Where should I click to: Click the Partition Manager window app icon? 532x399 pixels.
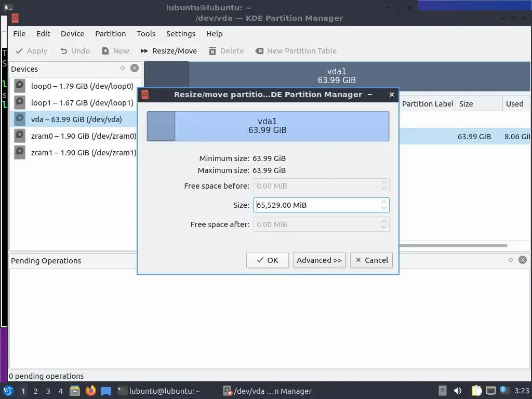15,18
